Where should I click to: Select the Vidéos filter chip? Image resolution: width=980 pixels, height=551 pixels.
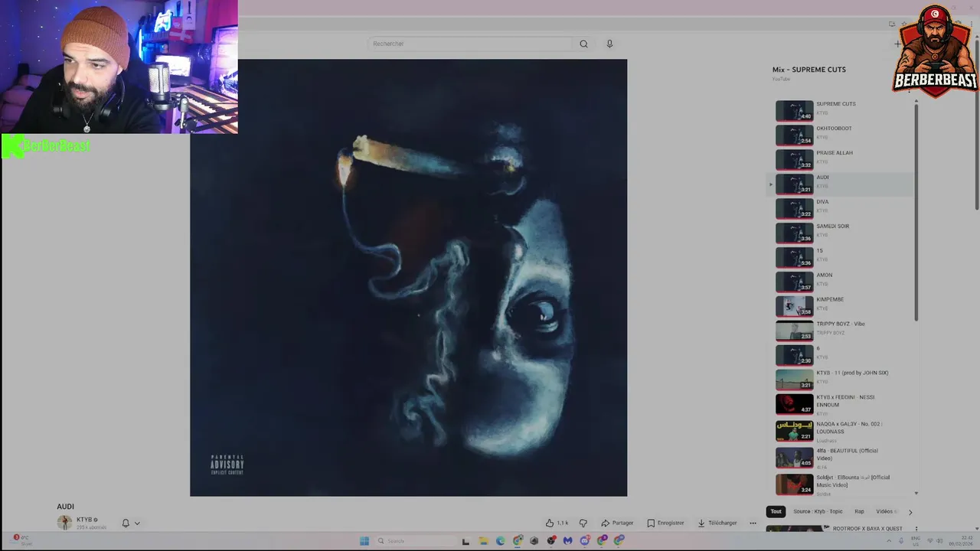(886, 511)
